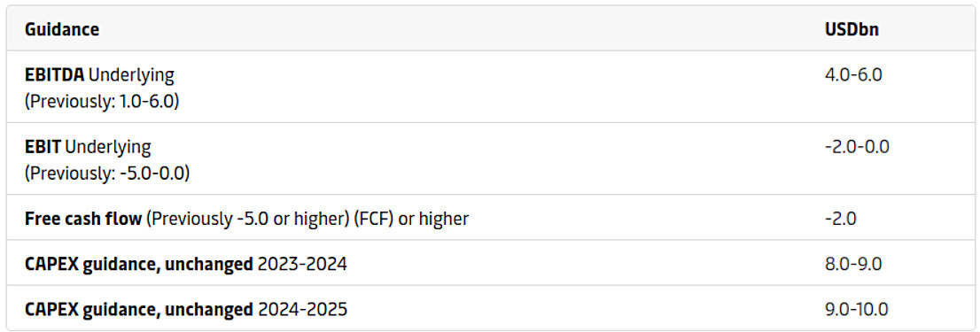Screen dimensions: 980x332
Task: Click the 2024-2025 year range text
Action: click(302, 309)
